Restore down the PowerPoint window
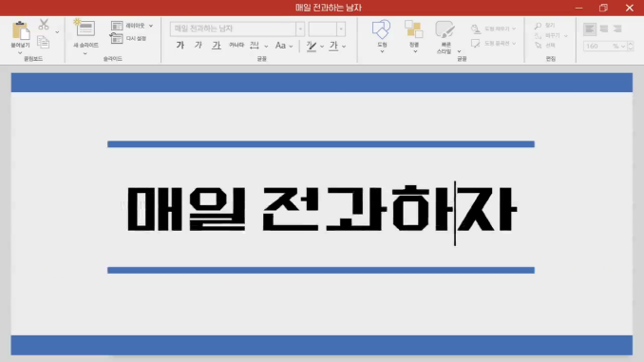Screen dimensions: 644x362 [x=603, y=8]
